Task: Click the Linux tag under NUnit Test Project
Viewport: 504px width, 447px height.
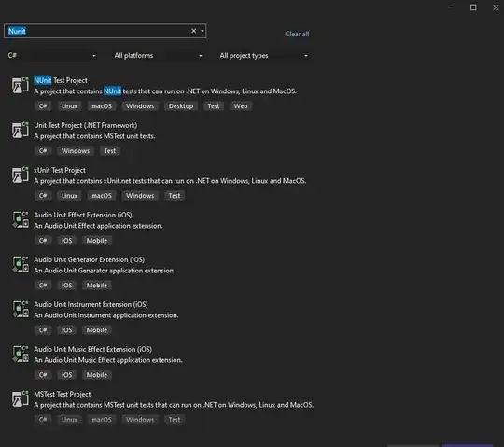Action: pos(69,106)
